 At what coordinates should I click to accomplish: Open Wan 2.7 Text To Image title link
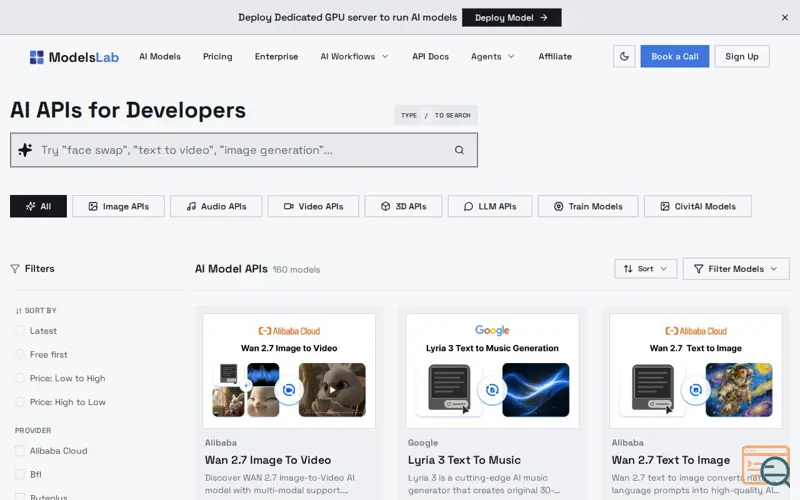coord(670,460)
